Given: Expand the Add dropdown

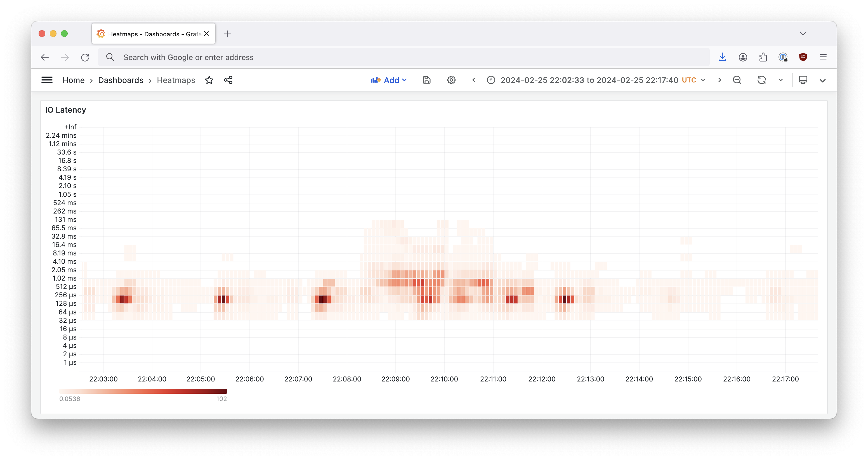Looking at the screenshot, I should click(389, 80).
